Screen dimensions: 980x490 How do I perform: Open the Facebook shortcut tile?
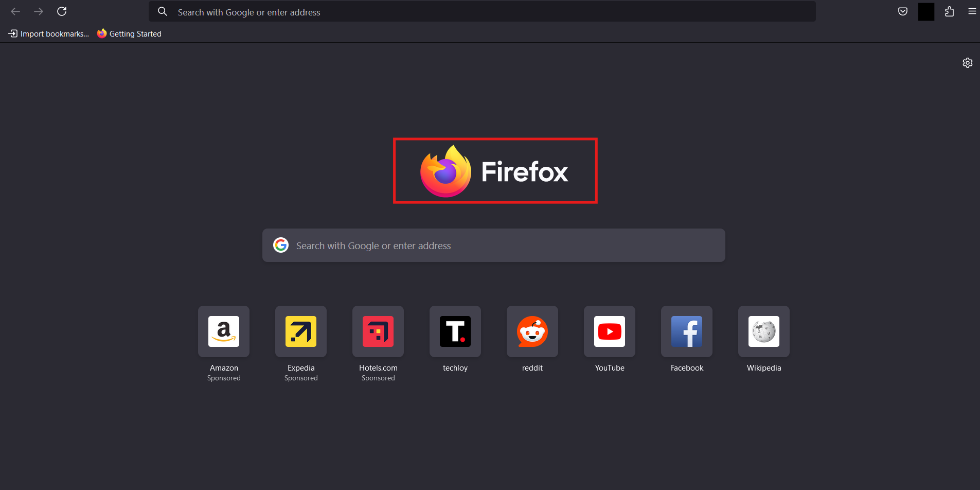(686, 331)
